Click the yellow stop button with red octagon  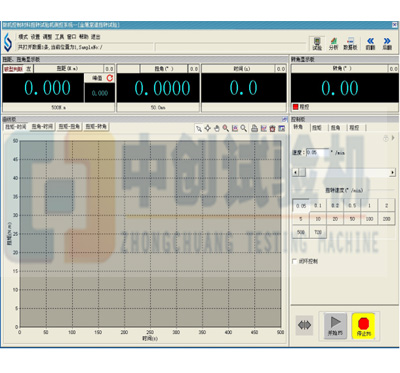(x=363, y=326)
